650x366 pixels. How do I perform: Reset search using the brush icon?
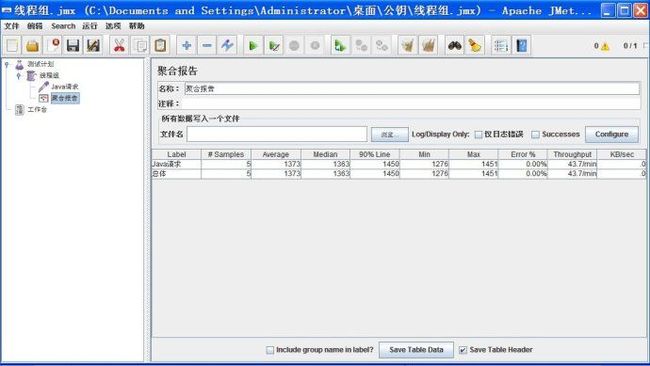pos(475,46)
